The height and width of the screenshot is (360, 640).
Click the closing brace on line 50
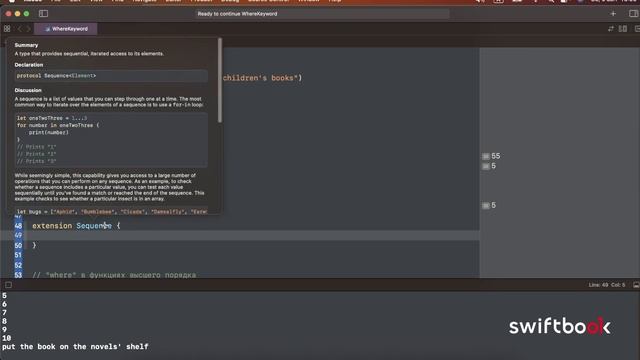tap(34, 245)
